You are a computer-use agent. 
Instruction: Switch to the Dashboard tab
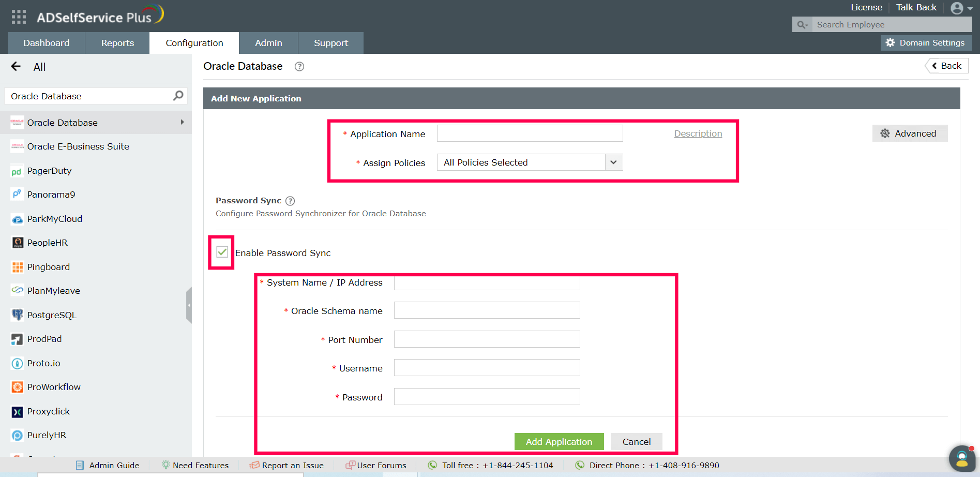coord(47,43)
